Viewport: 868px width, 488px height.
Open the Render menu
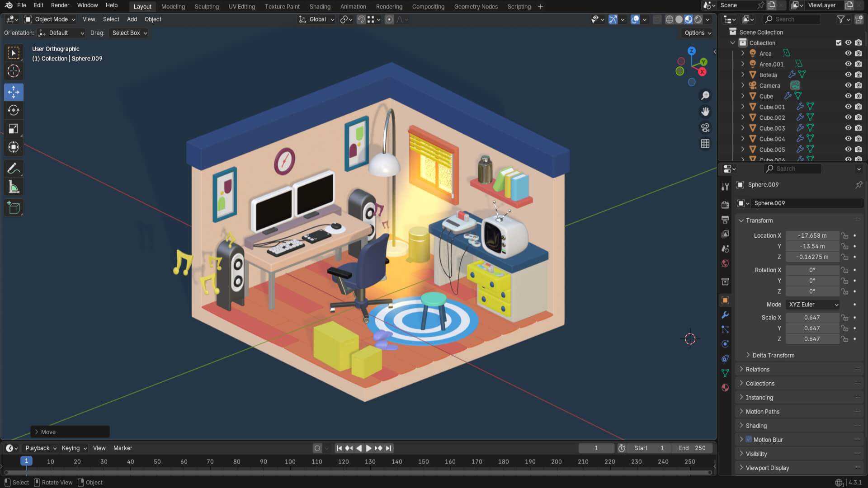coord(60,5)
